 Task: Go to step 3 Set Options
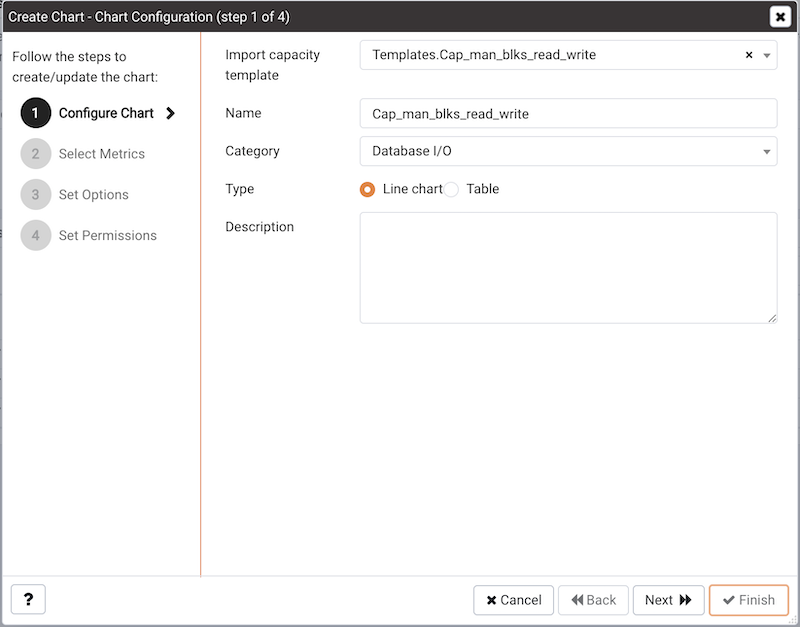tap(93, 194)
